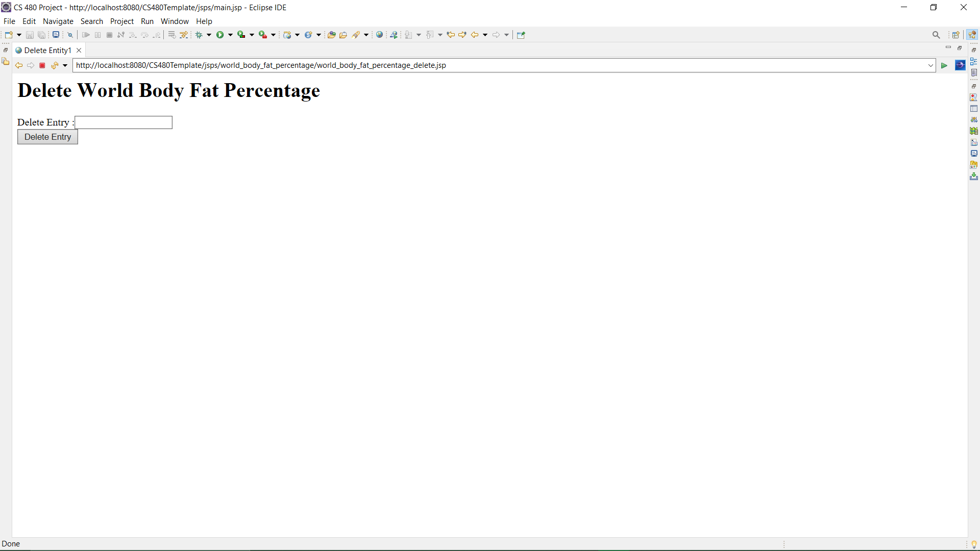This screenshot has width=980, height=551.
Task: Open the New file dropdown arrow
Action: pos(19,35)
